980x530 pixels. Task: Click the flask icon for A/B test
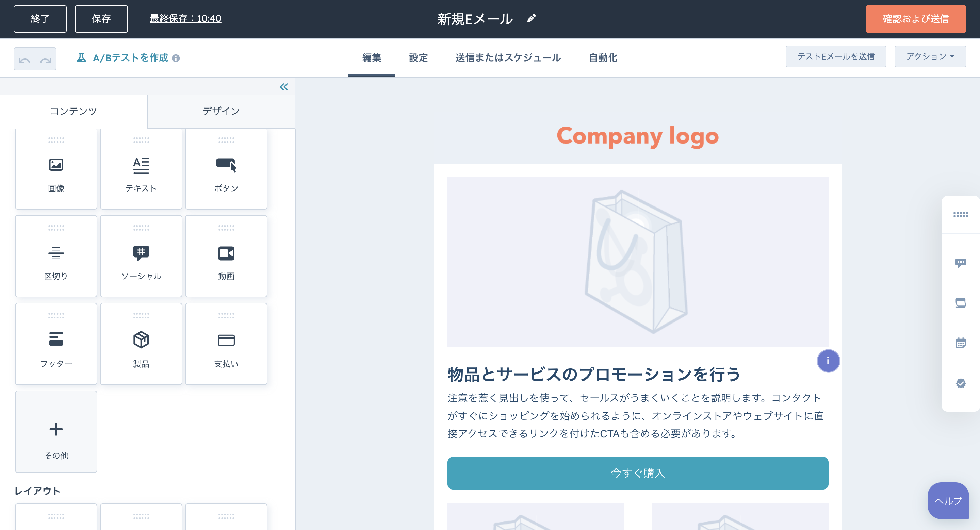coord(81,58)
